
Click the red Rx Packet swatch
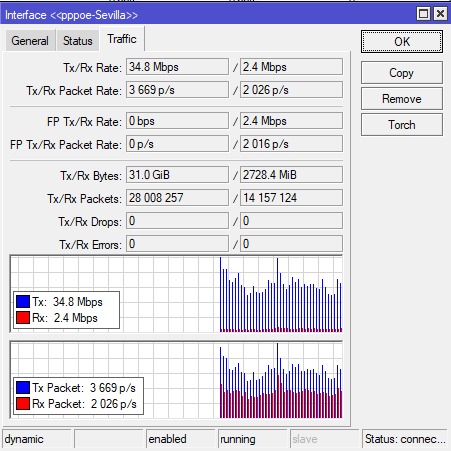[x=23, y=403]
